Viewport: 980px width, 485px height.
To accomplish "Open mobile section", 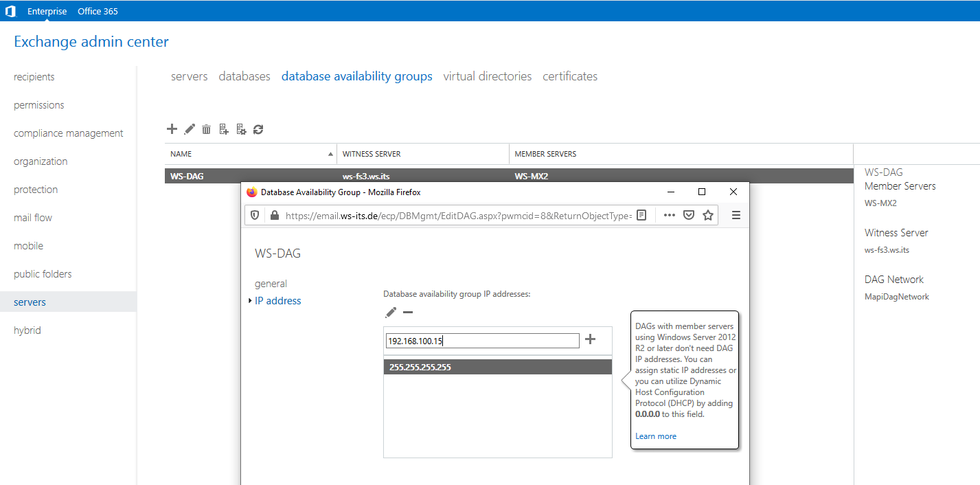I will [28, 246].
